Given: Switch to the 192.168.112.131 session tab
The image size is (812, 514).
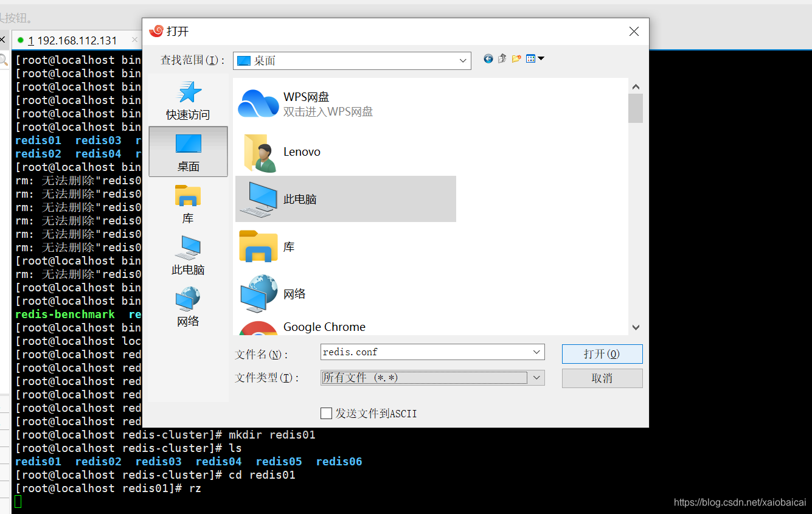Looking at the screenshot, I should click(x=72, y=41).
